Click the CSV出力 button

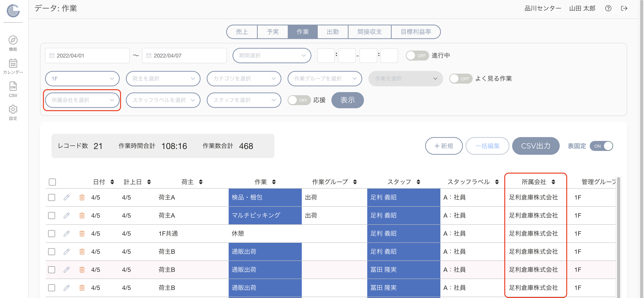535,146
